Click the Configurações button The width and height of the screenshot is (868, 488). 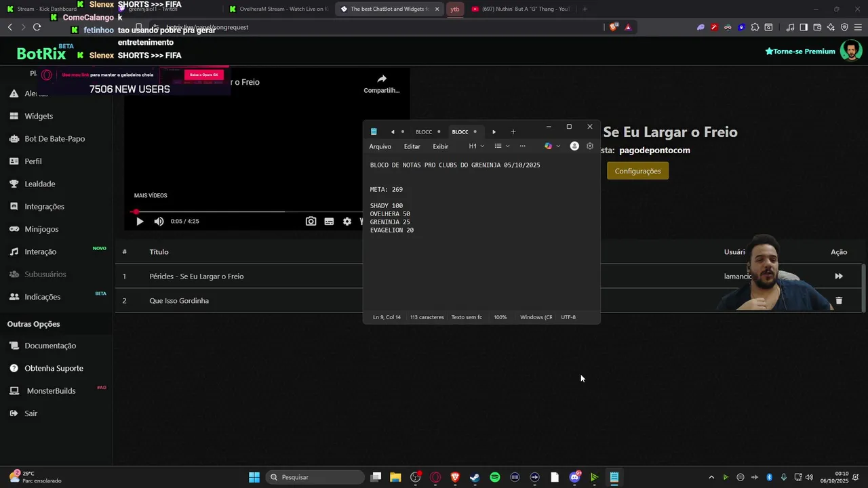tap(637, 171)
